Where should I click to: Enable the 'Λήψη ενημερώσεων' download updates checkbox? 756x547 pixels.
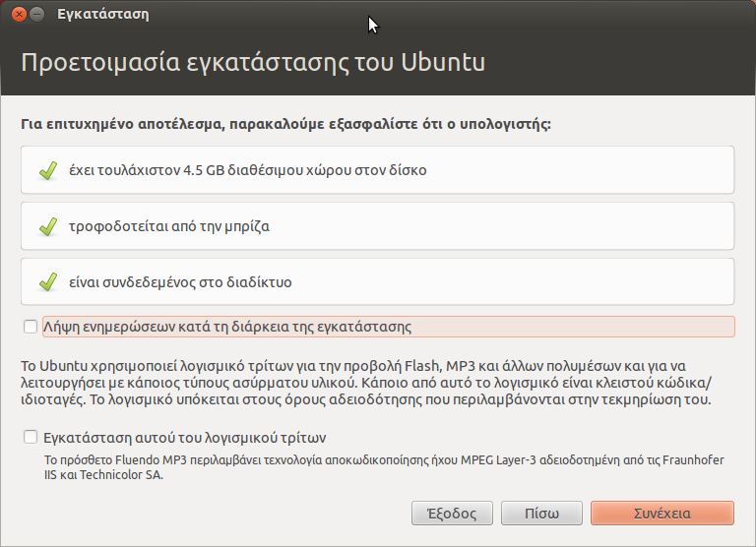30,327
